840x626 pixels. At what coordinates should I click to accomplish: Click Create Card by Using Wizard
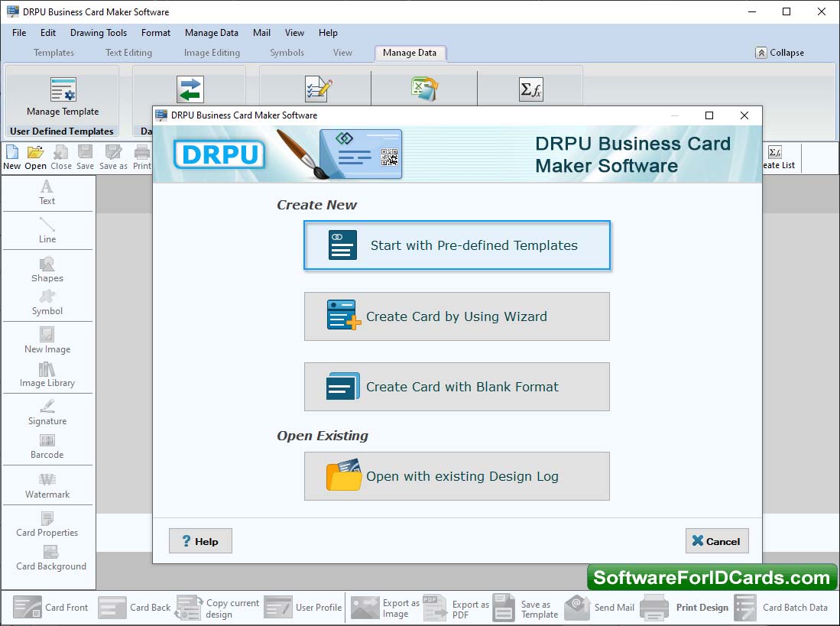pos(457,316)
